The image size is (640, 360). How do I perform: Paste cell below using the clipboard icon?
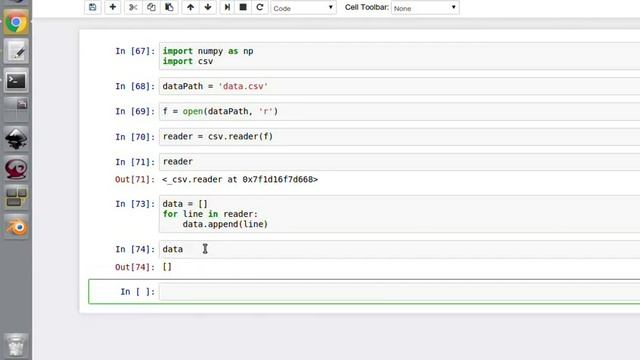pos(169,7)
